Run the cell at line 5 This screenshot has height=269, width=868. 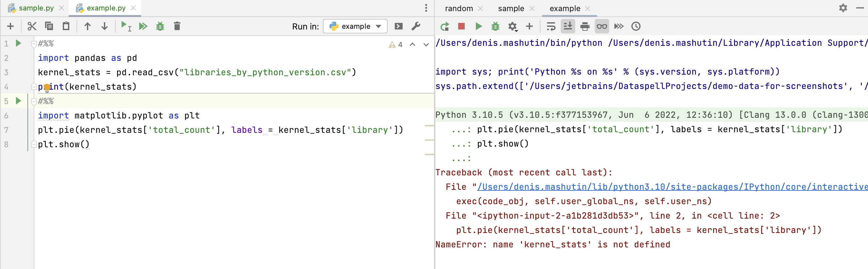[19, 101]
